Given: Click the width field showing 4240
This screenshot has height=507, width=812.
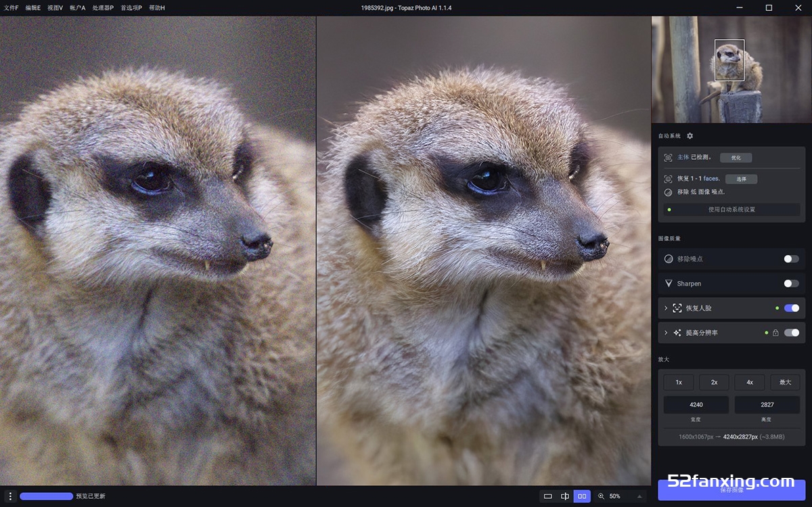Looking at the screenshot, I should [x=696, y=405].
